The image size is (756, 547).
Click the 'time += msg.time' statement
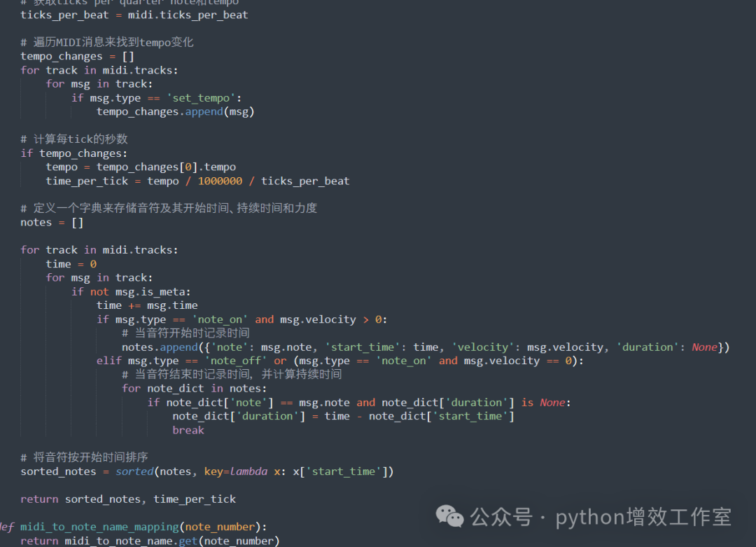click(147, 305)
